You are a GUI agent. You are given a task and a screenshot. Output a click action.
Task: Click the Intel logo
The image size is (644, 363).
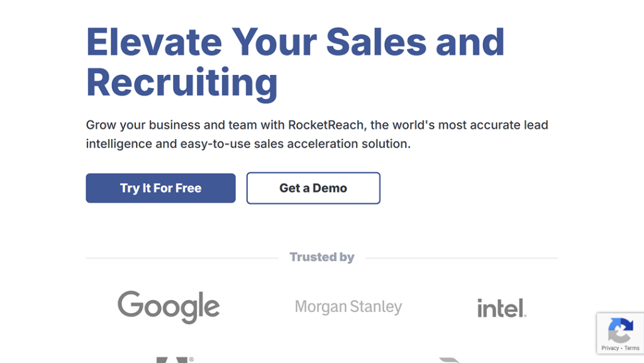pos(501,308)
